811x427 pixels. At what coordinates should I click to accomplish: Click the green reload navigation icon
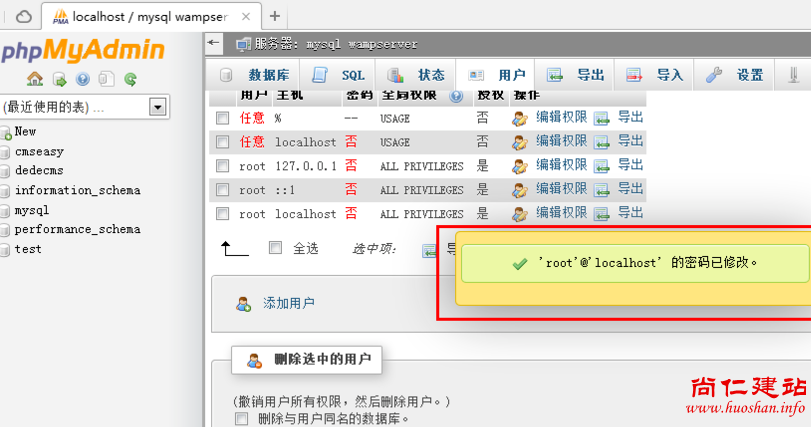130,79
